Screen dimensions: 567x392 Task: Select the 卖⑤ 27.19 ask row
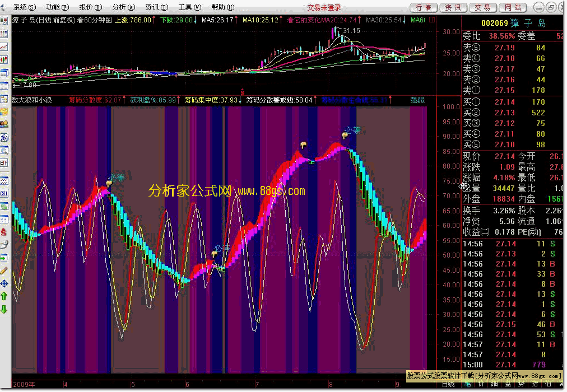pyautogui.click(x=513, y=48)
